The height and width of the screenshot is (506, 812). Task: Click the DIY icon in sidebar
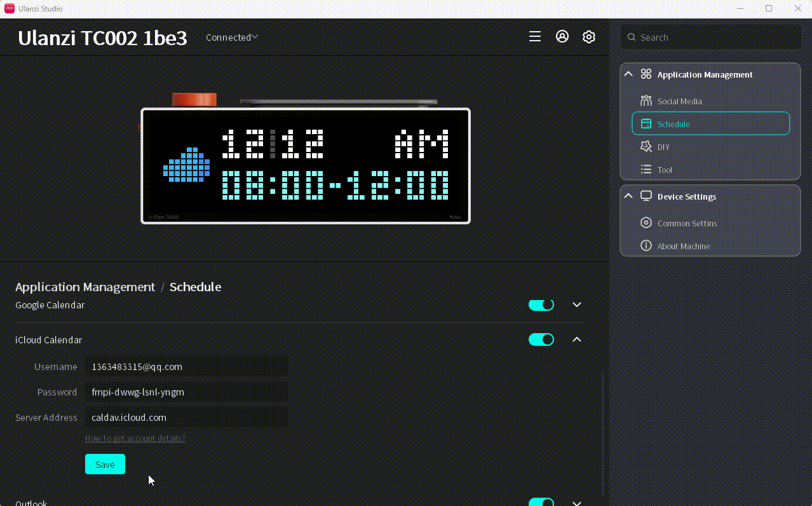click(x=646, y=147)
